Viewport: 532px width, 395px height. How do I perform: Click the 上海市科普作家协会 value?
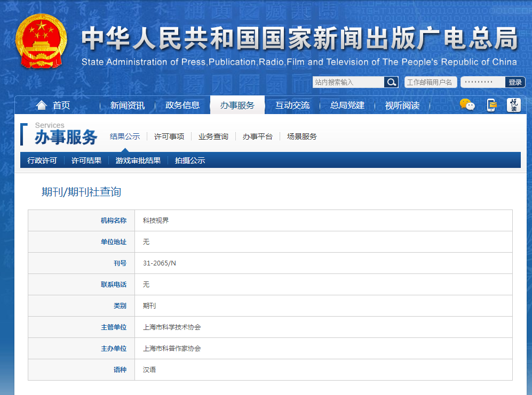pos(172,349)
